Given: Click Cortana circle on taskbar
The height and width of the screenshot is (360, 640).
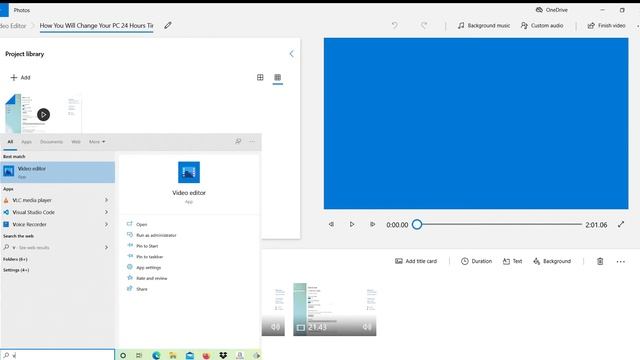Looking at the screenshot, I should click(122, 356).
